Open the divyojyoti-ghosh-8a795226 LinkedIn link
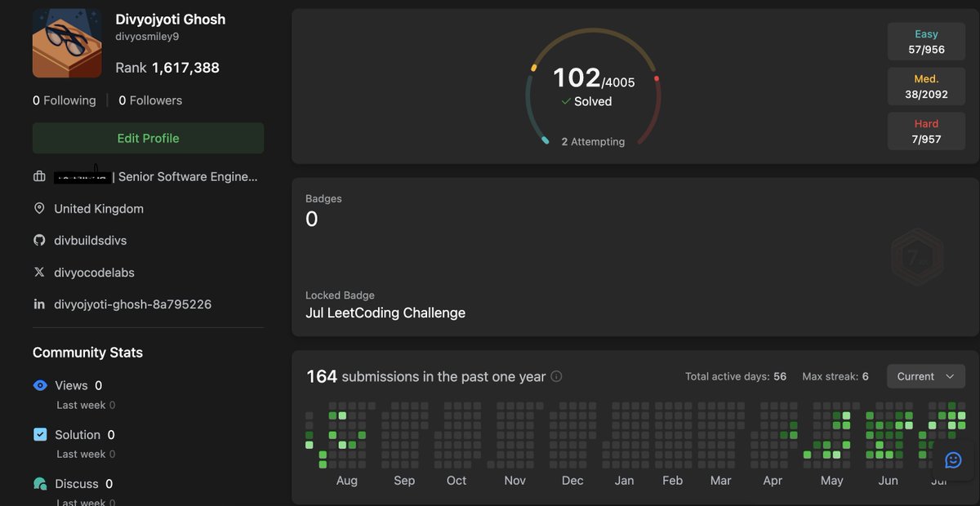Screen dimensions: 980x506 pyautogui.click(x=133, y=304)
